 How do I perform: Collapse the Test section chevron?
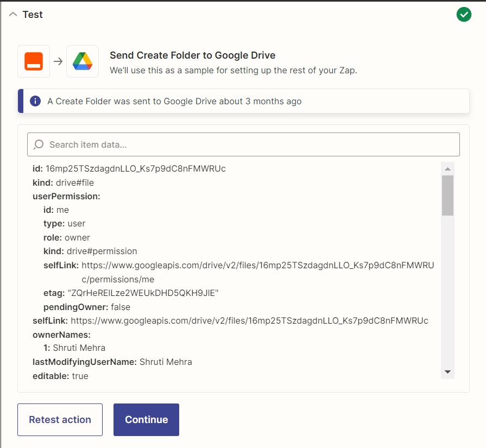pos(13,14)
